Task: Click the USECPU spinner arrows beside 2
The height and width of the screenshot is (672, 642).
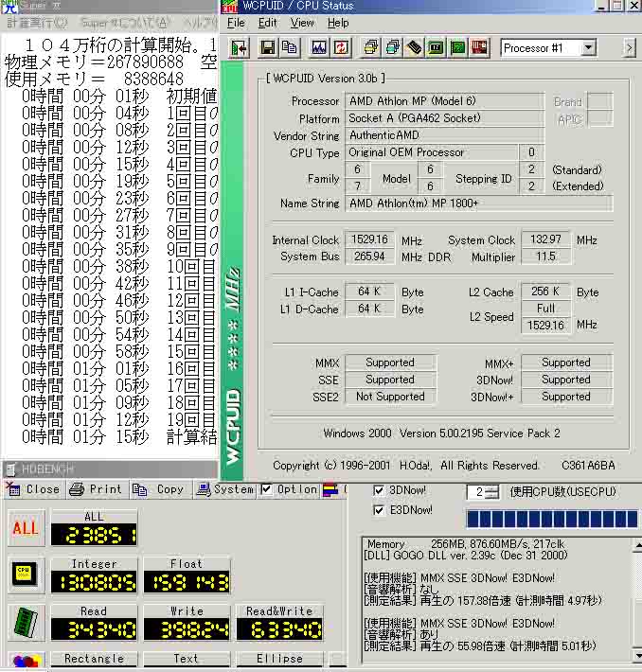Action: pyautogui.click(x=492, y=492)
